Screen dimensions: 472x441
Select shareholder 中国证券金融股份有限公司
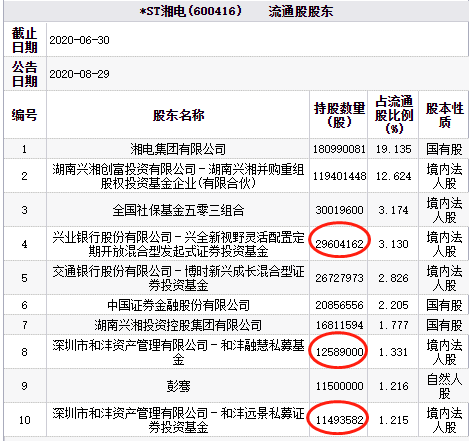click(178, 305)
